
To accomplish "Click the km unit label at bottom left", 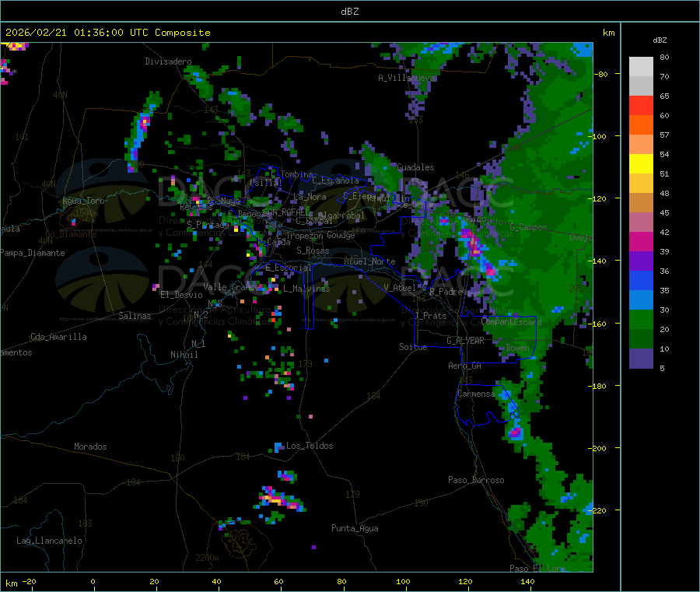I will point(11,583).
